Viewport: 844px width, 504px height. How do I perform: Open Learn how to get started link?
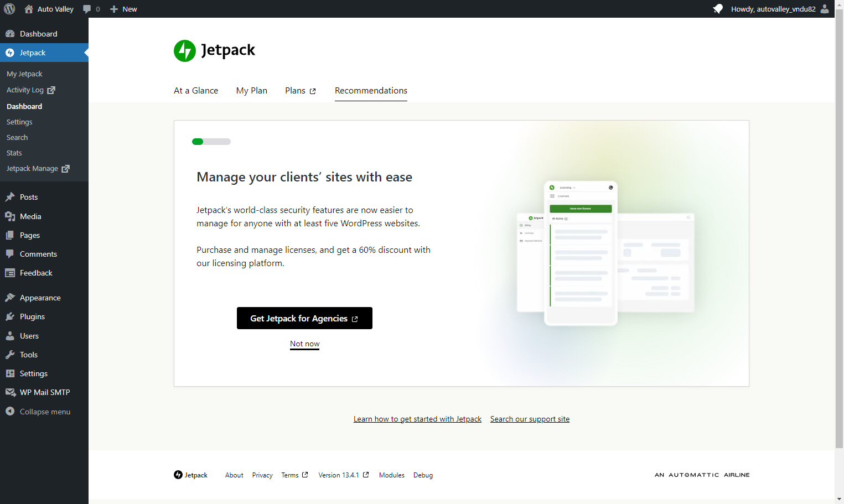417,419
